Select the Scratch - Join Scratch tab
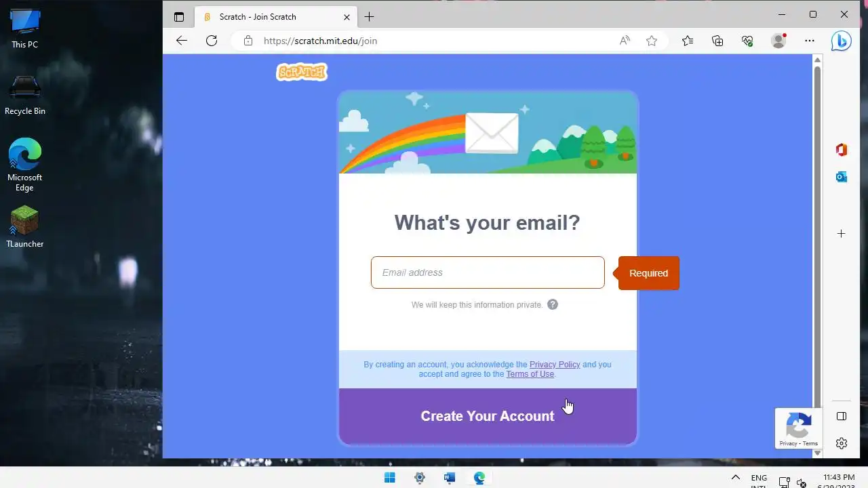Image resolution: width=868 pixels, height=488 pixels. (275, 17)
